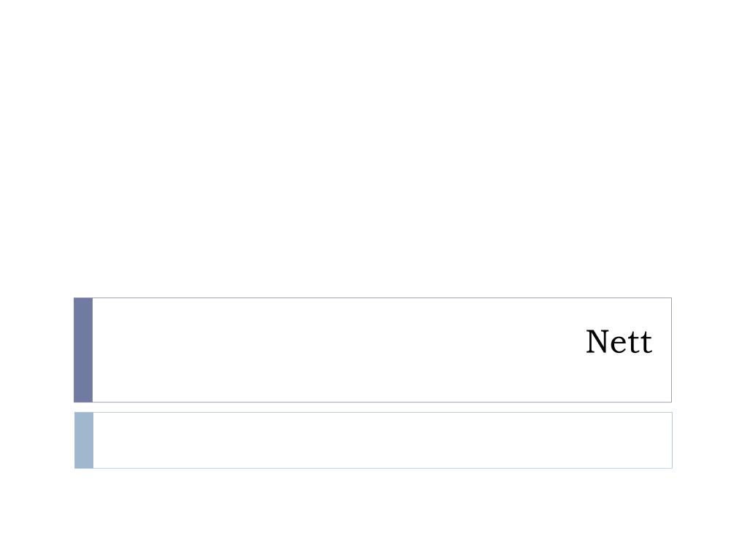Click the bottom border of the title box
747x560 pixels.
pos(382,402)
